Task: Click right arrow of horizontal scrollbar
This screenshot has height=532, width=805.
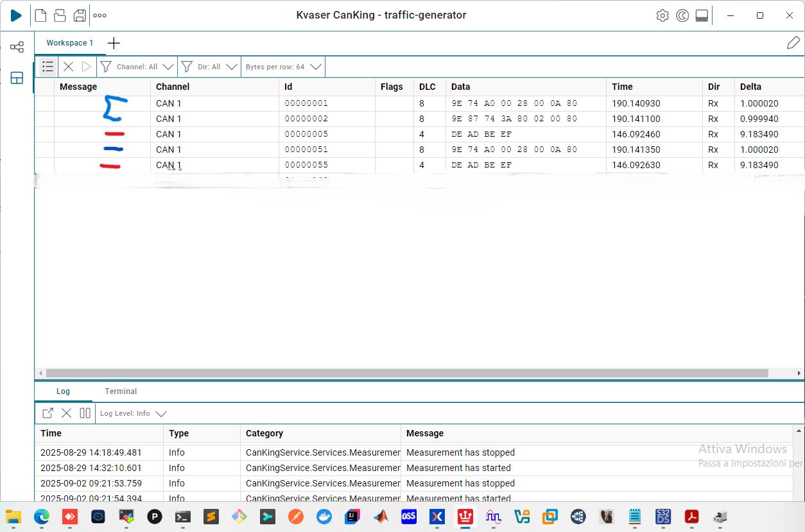Action: click(x=799, y=373)
